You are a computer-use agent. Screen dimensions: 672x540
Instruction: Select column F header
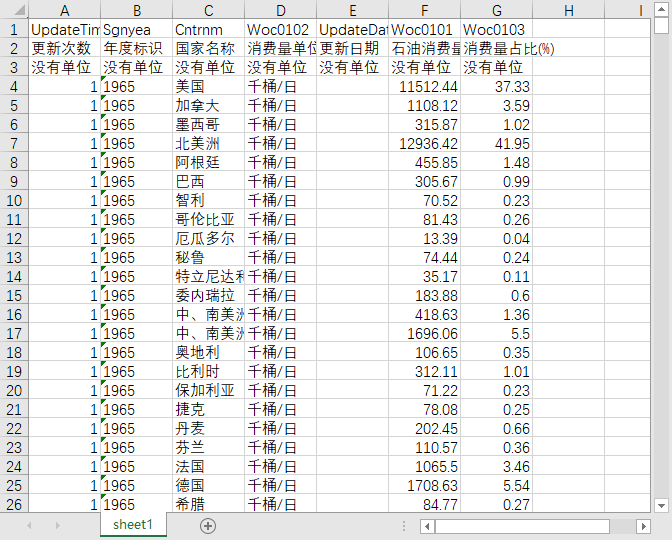[424, 10]
